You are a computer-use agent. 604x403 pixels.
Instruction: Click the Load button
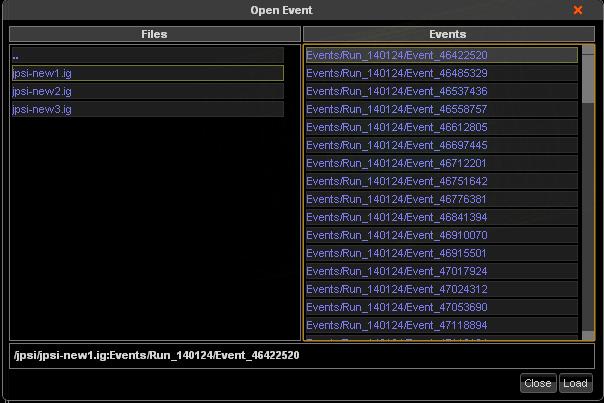pos(575,383)
